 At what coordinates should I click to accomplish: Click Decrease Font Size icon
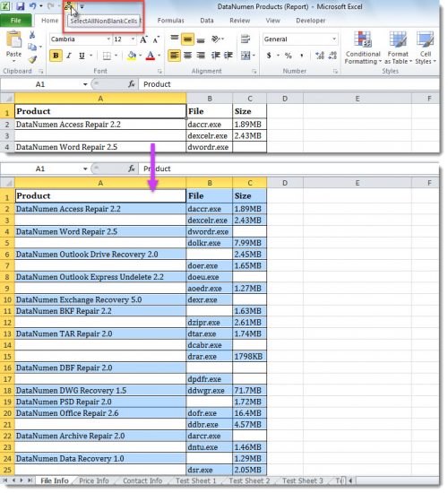(156, 39)
